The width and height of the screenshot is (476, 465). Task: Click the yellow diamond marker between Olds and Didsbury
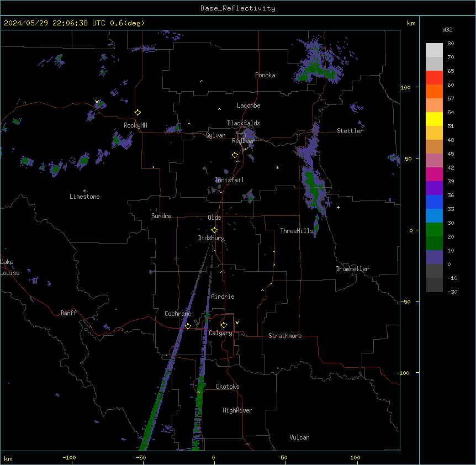click(x=214, y=230)
